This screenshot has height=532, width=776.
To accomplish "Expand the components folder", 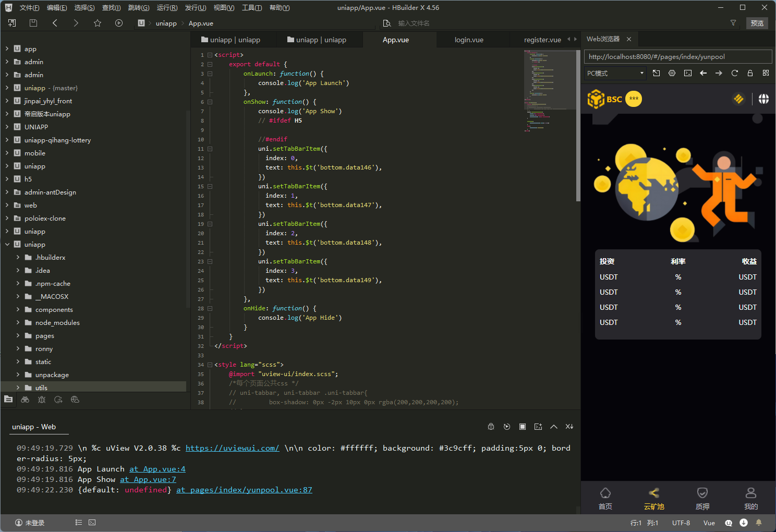I will [18, 310].
